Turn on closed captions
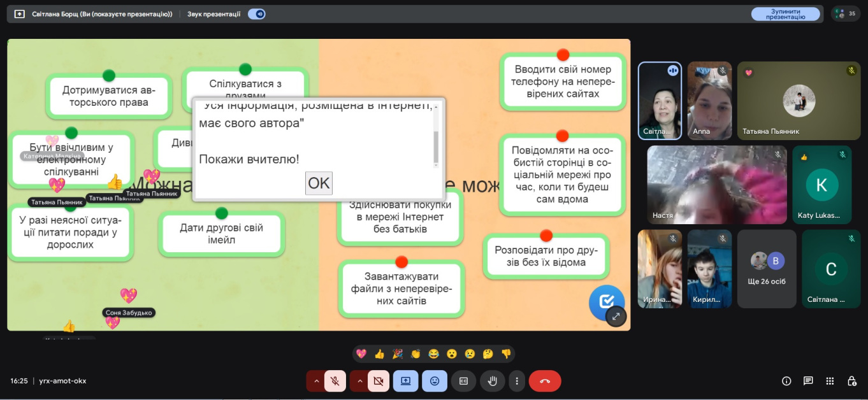Screen dimensions: 868x400 click(464, 381)
